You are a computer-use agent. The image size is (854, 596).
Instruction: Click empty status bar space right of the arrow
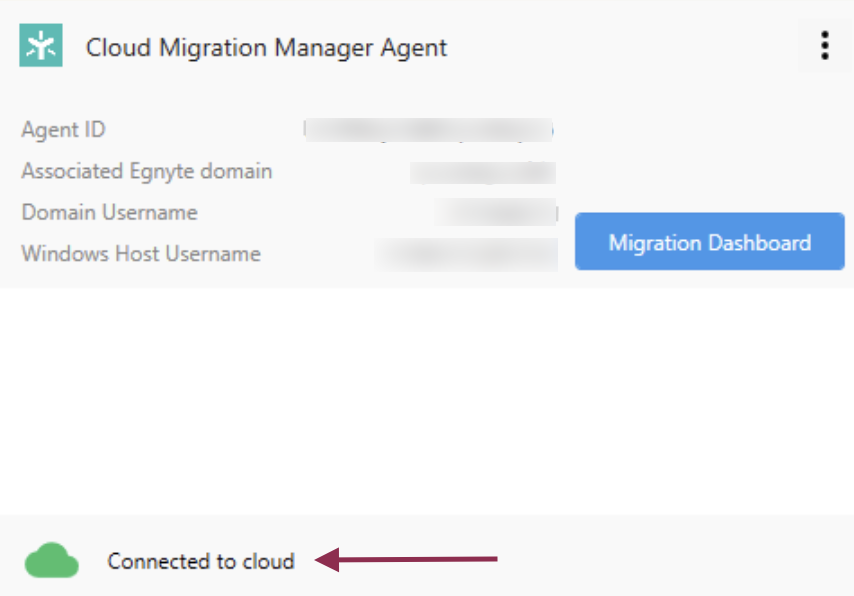(680, 560)
